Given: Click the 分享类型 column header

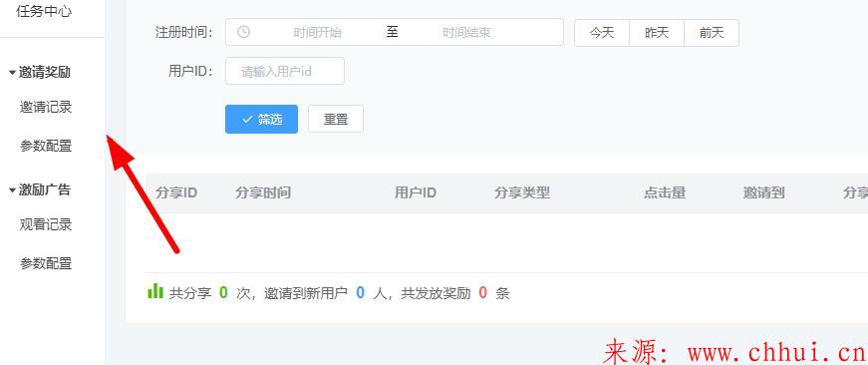Looking at the screenshot, I should coord(522,192).
